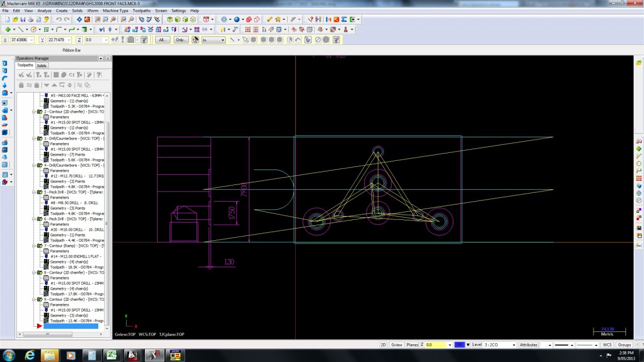This screenshot has width=644, height=362.
Task: Move insert arrow down icon
Action: coord(47,85)
